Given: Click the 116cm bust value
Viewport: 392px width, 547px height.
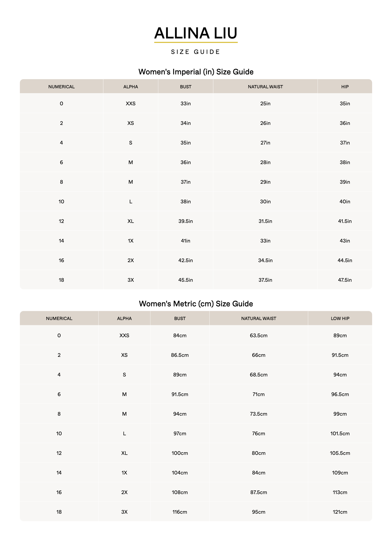Looking at the screenshot, I should (180, 512).
